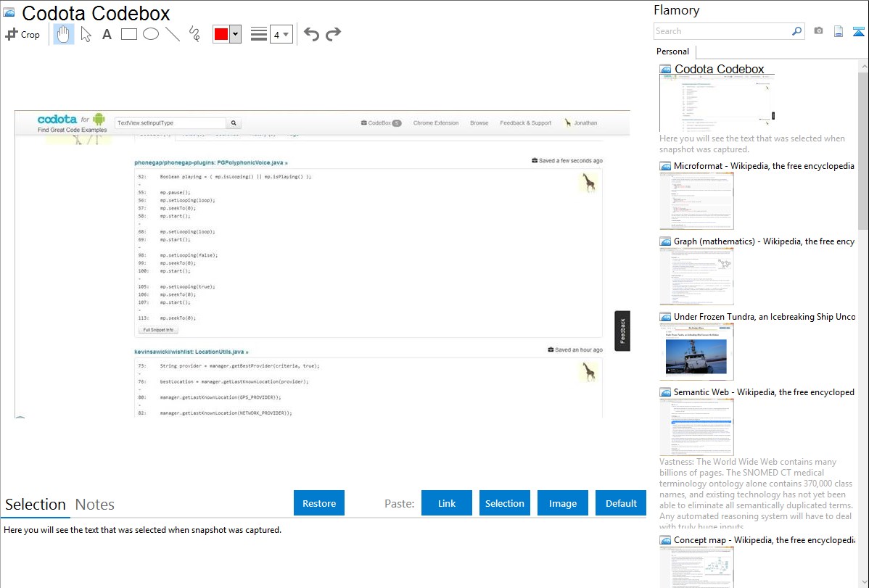Screen dimensions: 869x588
Task: Pick the ellipse shape tool
Action: pyautogui.click(x=151, y=34)
